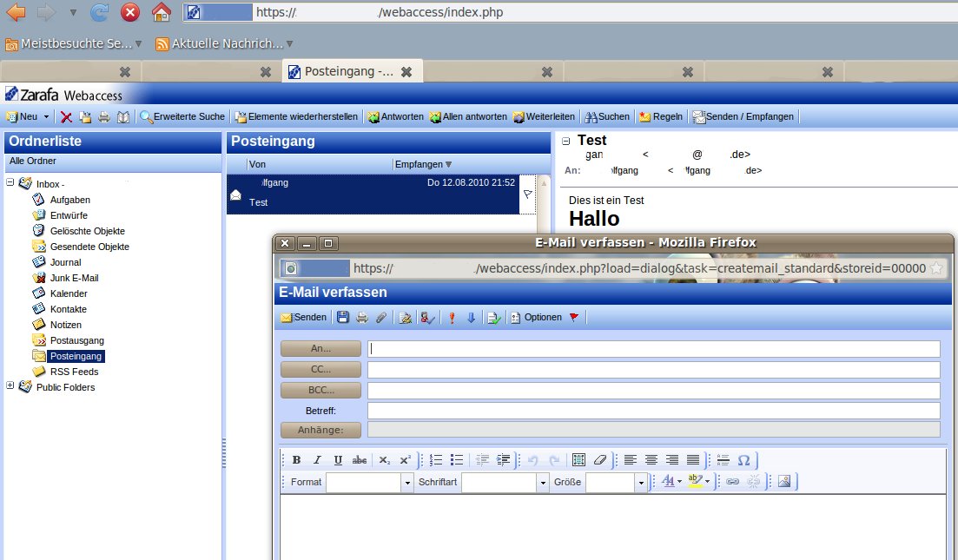Insert a hyperlink with the chain icon
Image resolution: width=958 pixels, height=560 pixels.
732,482
